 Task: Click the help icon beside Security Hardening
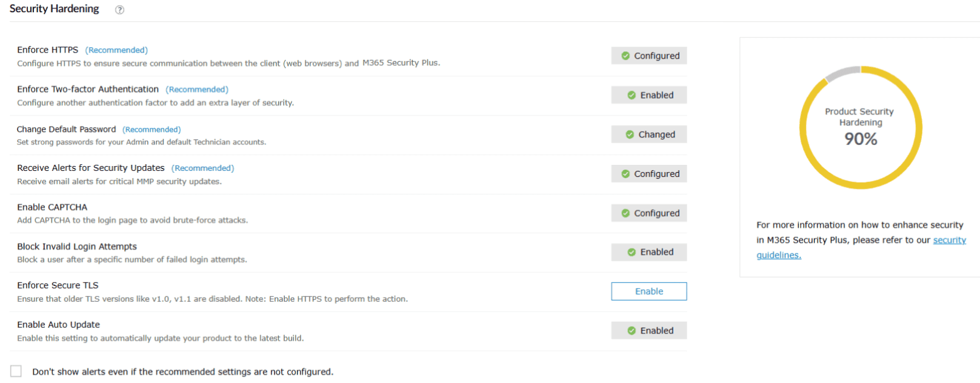point(119,10)
